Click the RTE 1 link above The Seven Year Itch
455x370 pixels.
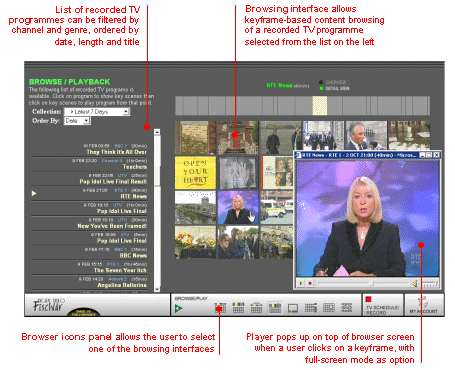click(113, 264)
